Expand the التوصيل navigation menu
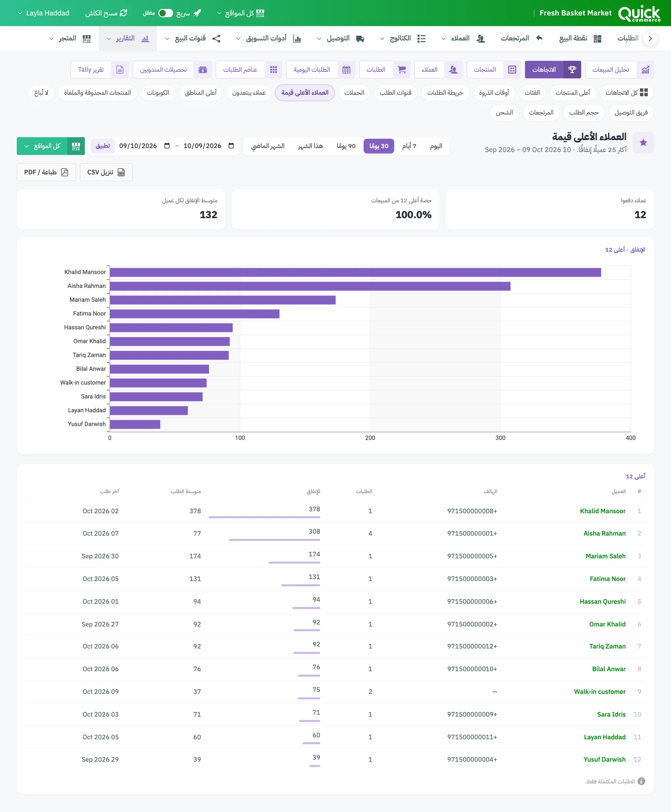671x812 pixels. 340,39
